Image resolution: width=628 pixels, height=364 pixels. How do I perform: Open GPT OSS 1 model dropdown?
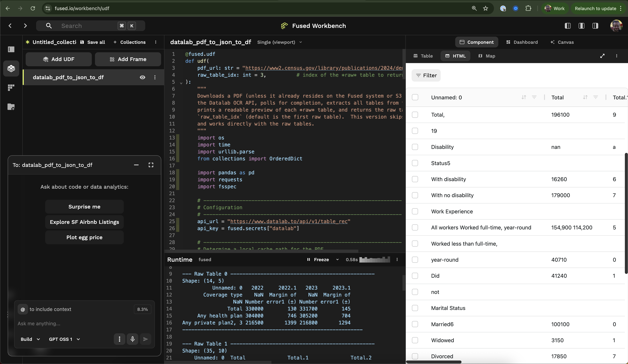[64, 339]
